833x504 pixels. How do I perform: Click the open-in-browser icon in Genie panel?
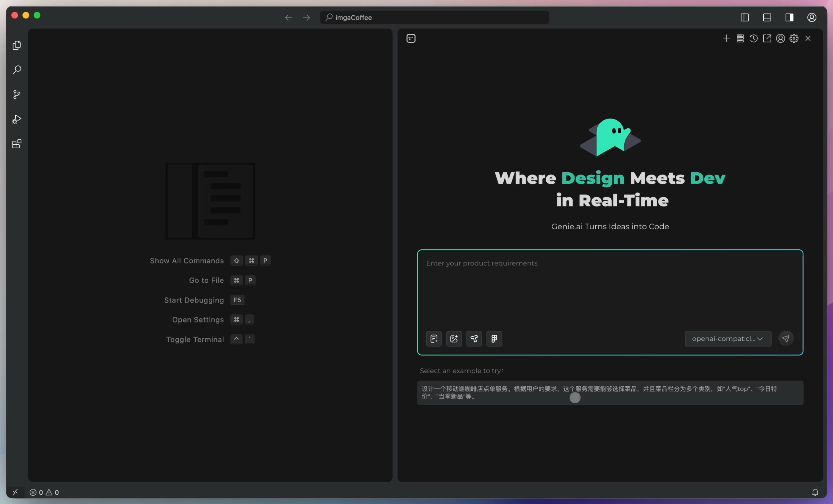point(767,38)
